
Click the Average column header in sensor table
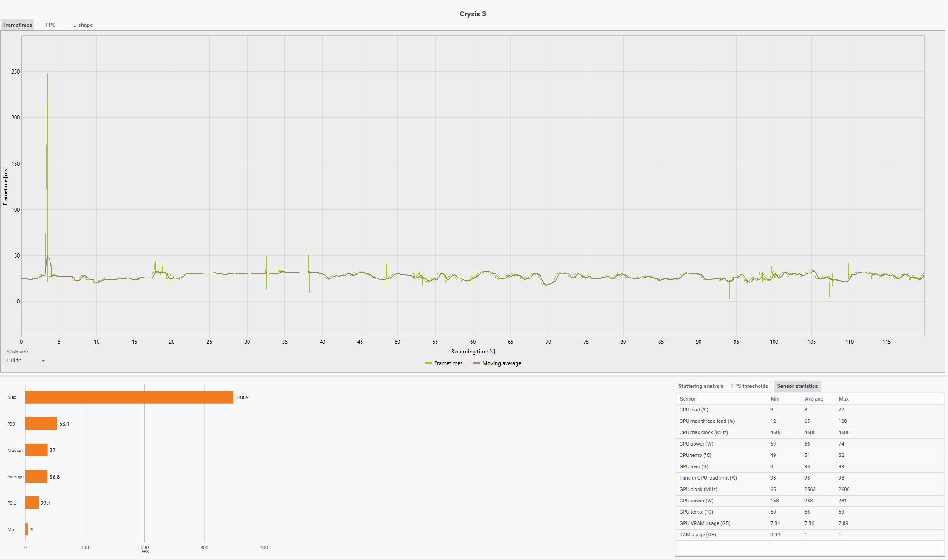point(814,399)
